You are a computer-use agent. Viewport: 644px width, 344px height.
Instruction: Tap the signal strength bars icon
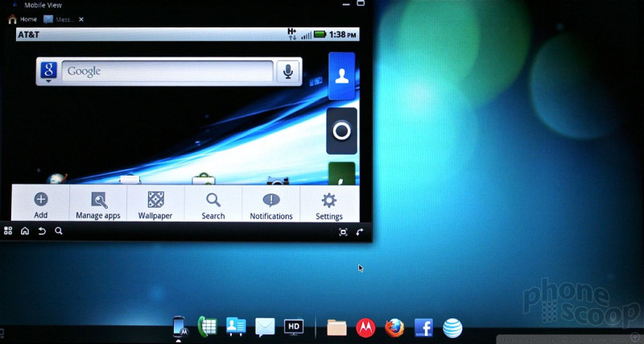[x=307, y=35]
